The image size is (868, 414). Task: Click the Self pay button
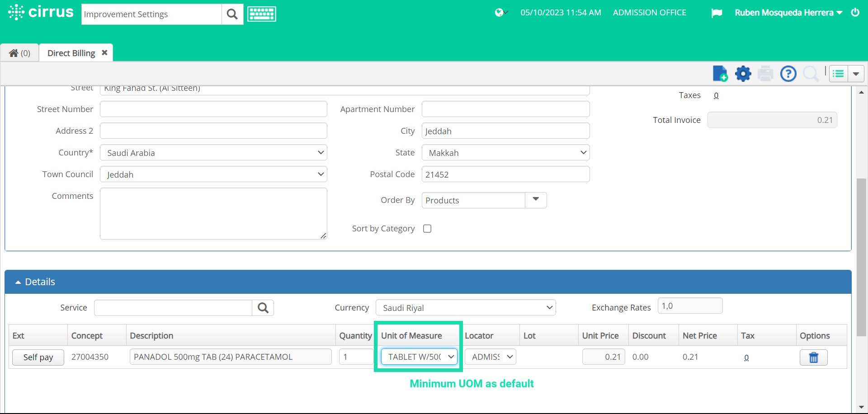point(38,357)
